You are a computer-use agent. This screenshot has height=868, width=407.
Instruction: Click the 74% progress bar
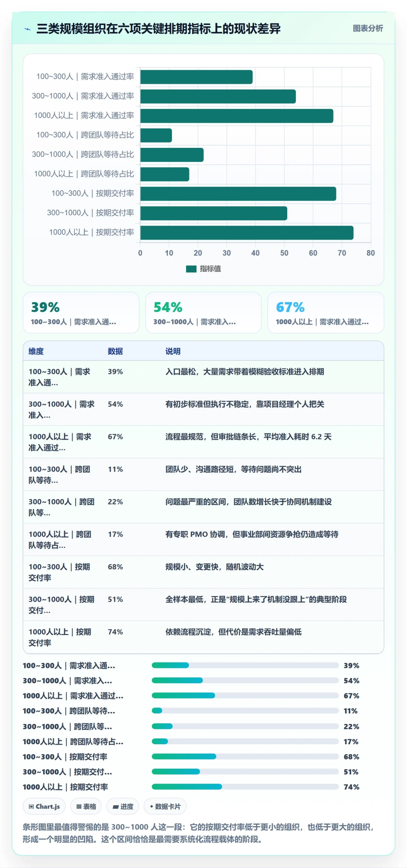245,787
